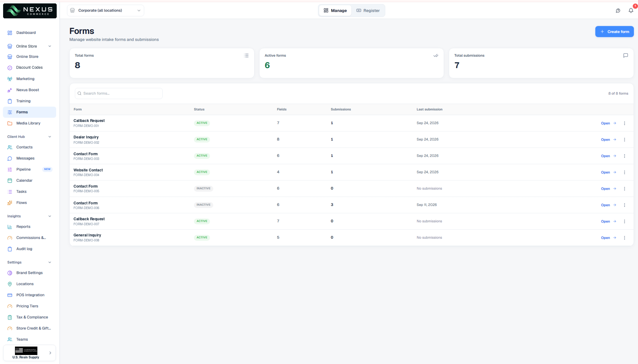Collapse the Client Hub section

pyautogui.click(x=50, y=137)
